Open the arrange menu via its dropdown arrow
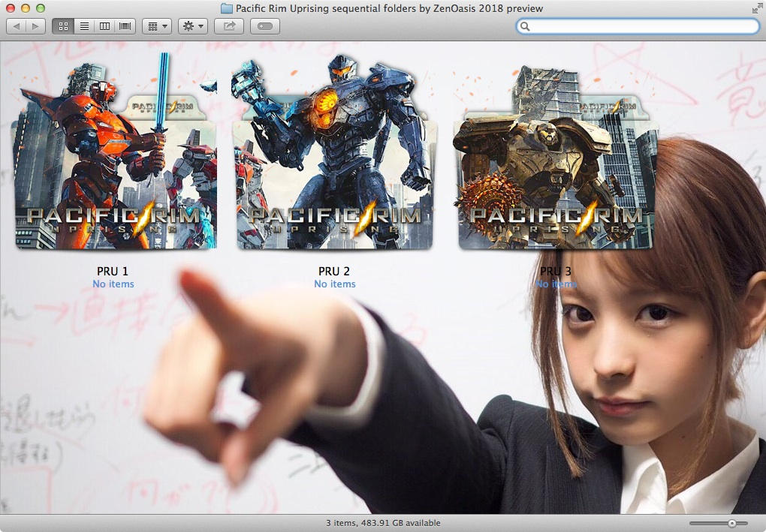 164,26
